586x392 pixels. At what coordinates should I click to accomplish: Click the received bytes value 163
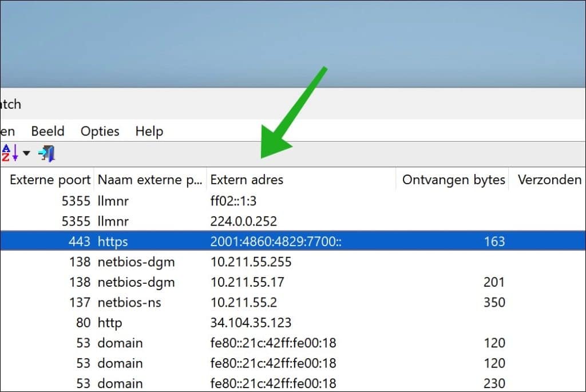[x=494, y=241]
